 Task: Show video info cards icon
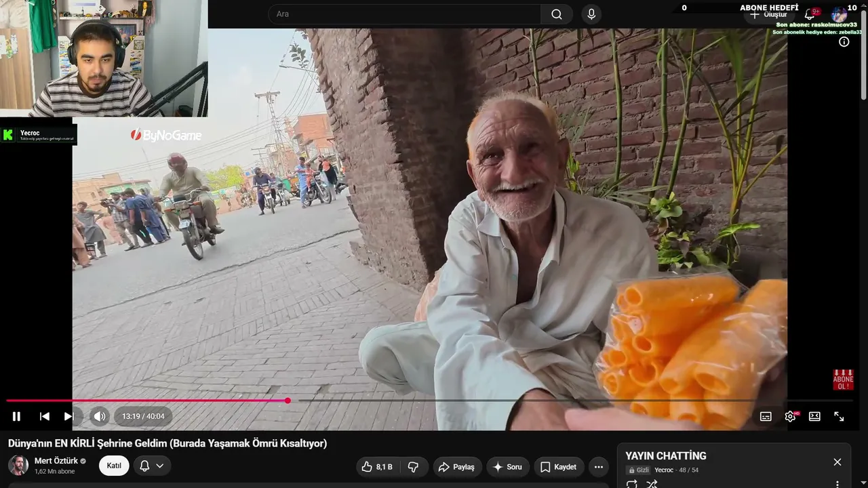point(844,42)
